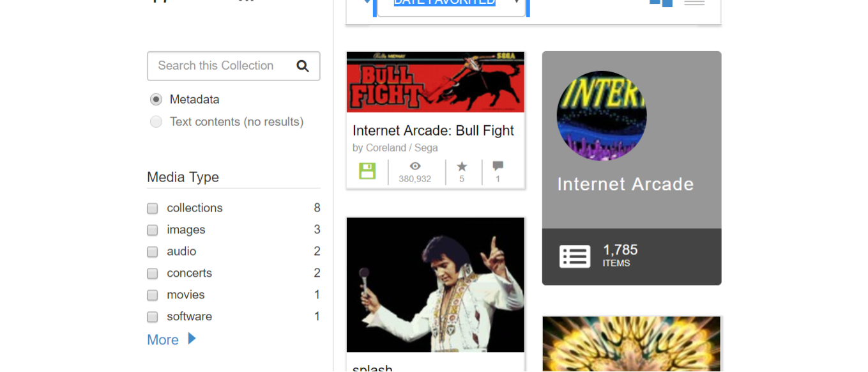Screen dimensions: 868x372
Task: Click the reviews speech bubble icon
Action: pyautogui.click(x=498, y=166)
